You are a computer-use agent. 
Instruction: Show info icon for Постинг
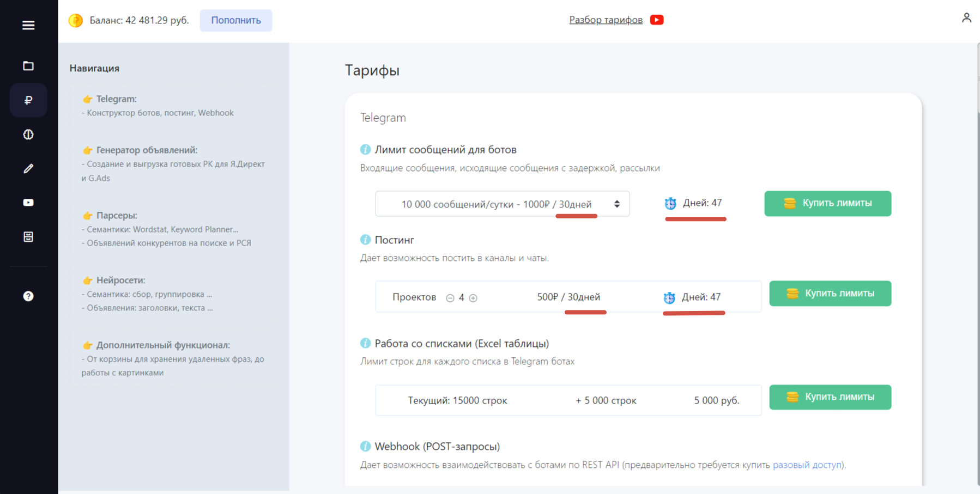365,240
